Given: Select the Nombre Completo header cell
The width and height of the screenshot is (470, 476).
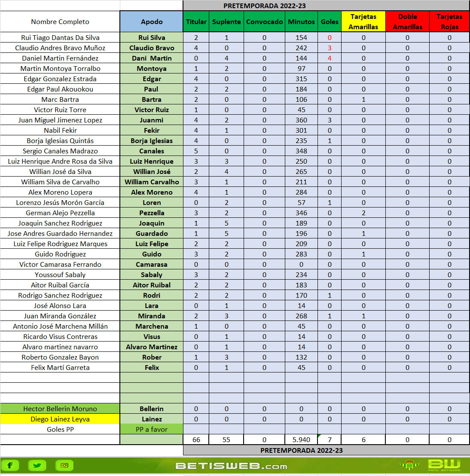Looking at the screenshot, I should 60,21.
